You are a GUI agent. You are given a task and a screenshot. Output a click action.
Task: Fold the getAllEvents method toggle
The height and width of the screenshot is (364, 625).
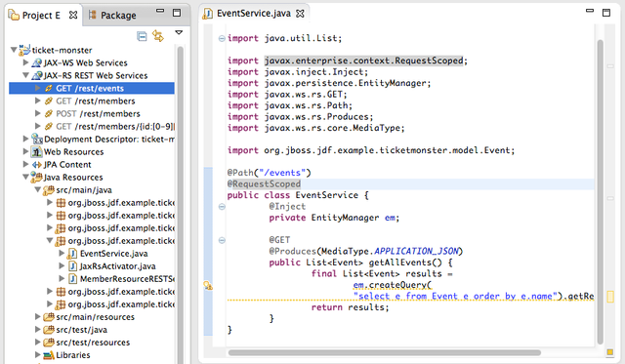click(222, 240)
